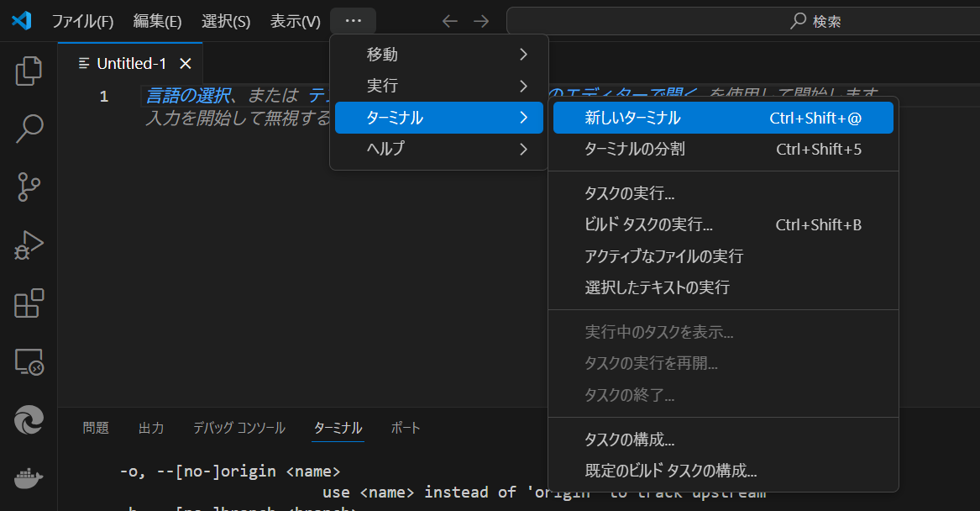Open the ファイル menu
Screen dimensions: 980x511
coord(83,21)
